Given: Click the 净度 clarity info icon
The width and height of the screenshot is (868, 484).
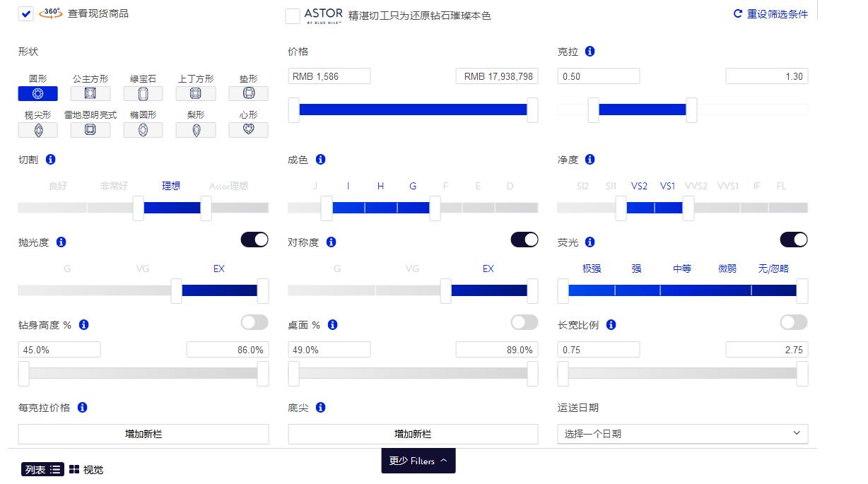Looking at the screenshot, I should pyautogui.click(x=590, y=159).
